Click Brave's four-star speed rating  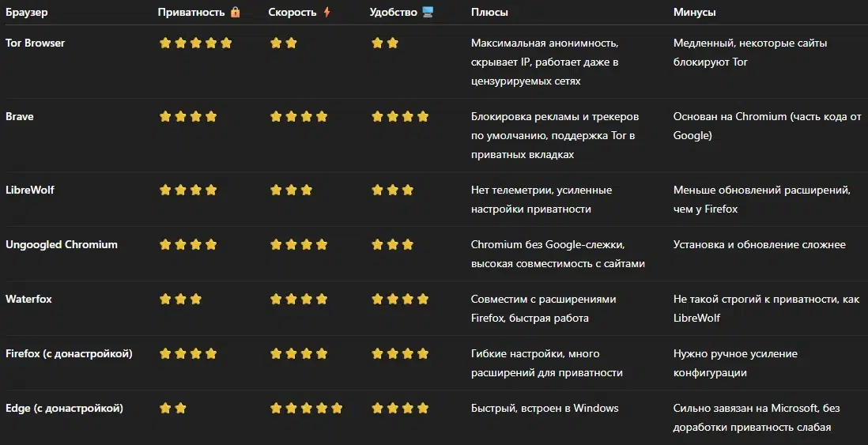pyautogui.click(x=299, y=117)
